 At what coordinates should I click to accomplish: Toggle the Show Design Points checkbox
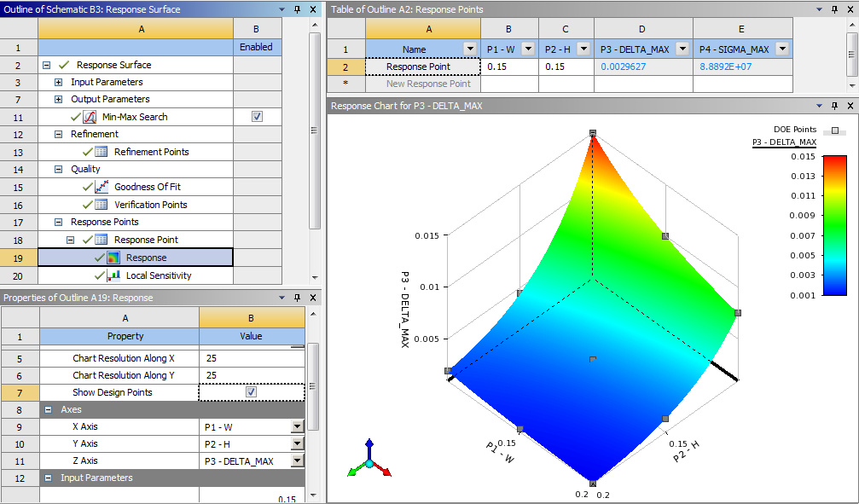(x=251, y=392)
